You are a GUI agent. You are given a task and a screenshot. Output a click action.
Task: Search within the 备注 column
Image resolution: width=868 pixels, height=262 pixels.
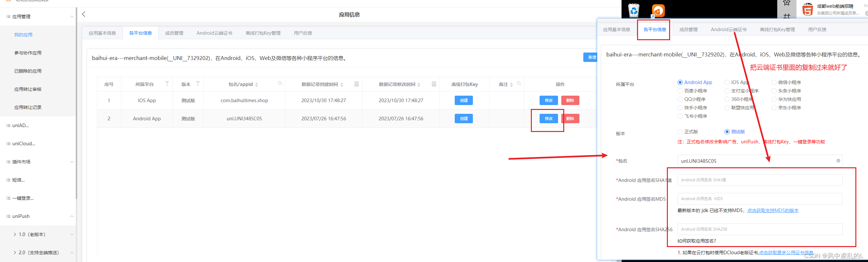click(x=519, y=84)
